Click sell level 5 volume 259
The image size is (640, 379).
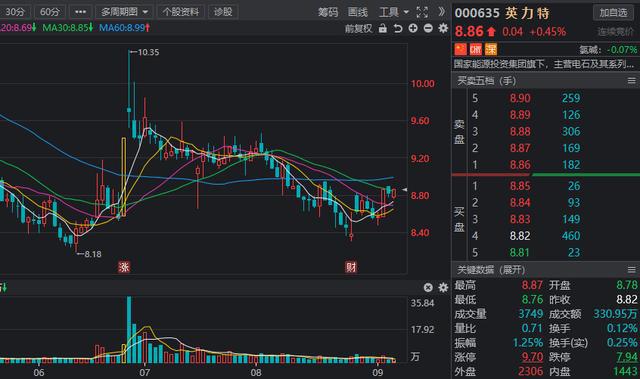click(571, 98)
